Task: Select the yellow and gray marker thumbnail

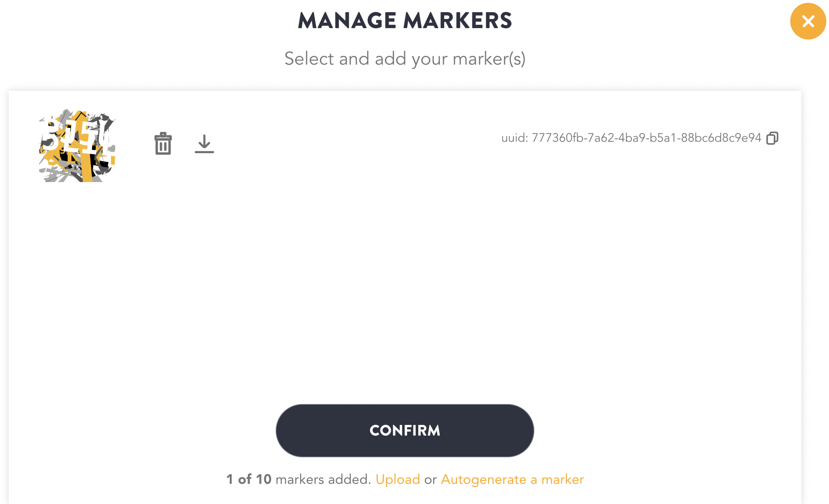Action: click(x=77, y=146)
